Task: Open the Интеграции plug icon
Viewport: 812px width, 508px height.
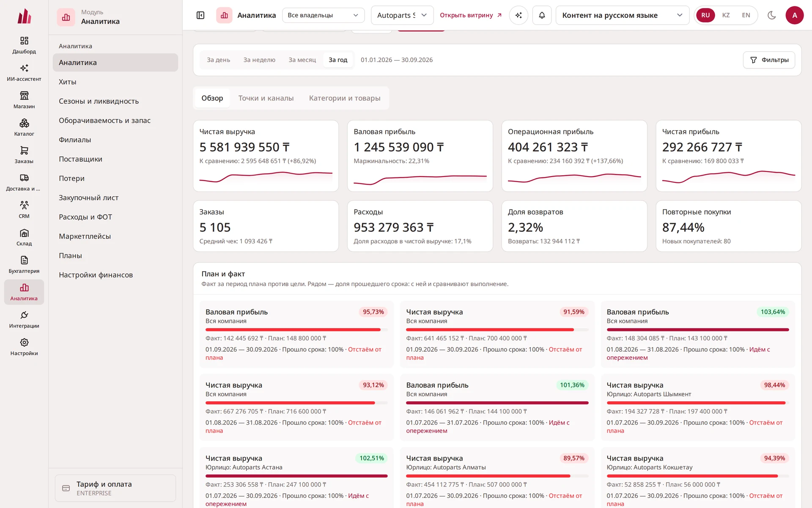Action: pos(24,315)
